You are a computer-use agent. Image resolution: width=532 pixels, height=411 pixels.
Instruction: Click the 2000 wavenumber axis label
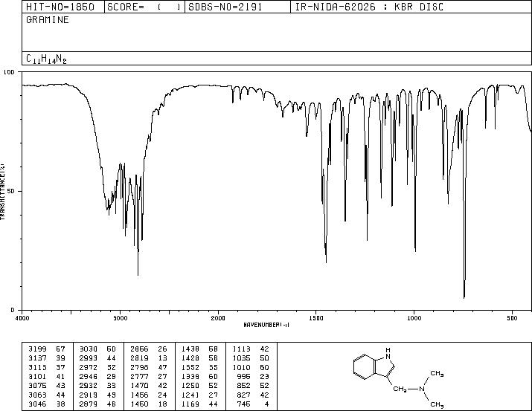[x=218, y=318]
